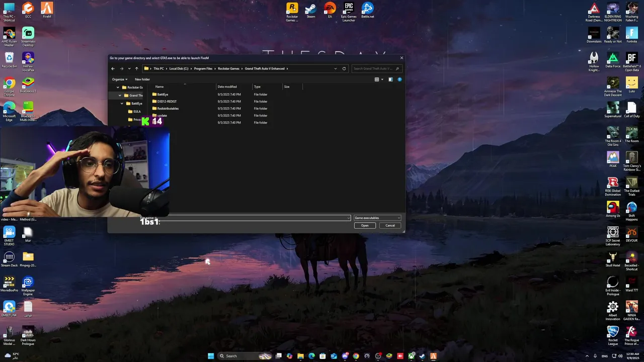Open Windows Start menu
The height and width of the screenshot is (362, 644).
[x=211, y=356]
